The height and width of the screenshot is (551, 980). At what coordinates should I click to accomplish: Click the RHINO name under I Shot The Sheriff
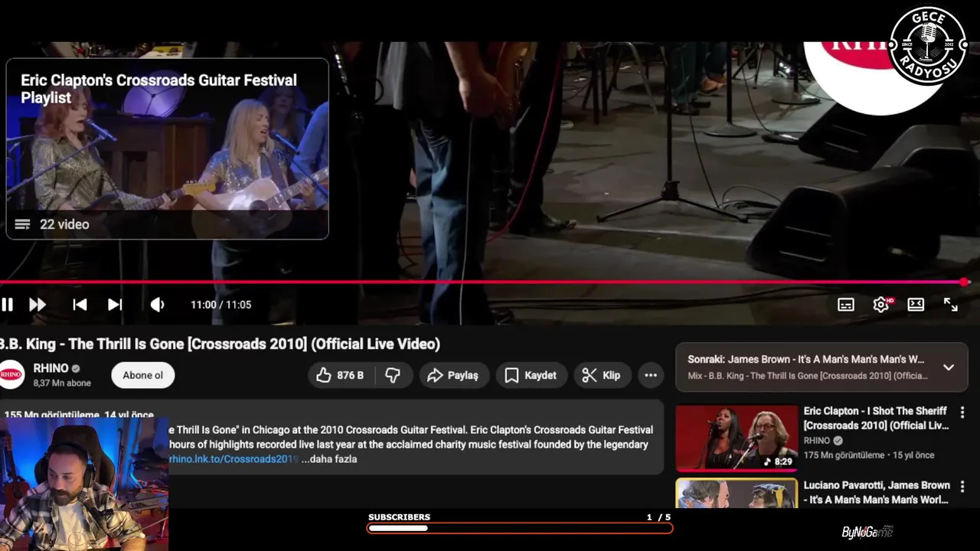(817, 441)
